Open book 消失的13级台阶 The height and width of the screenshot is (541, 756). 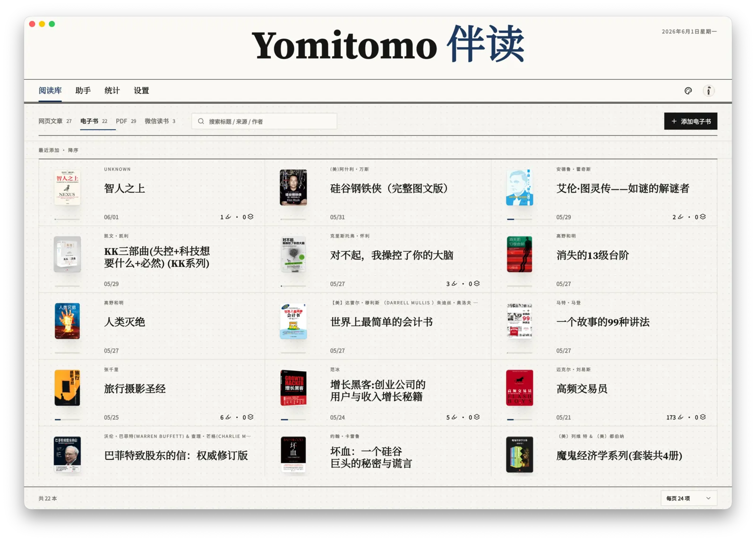tap(593, 255)
